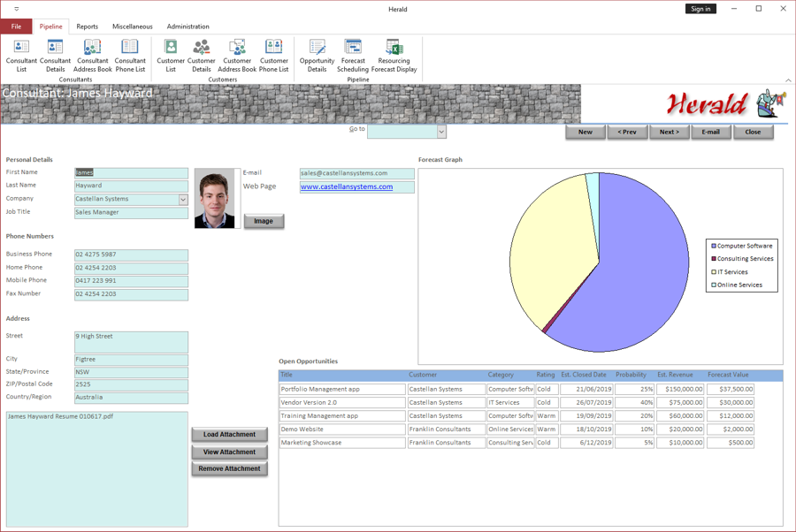Open Customer Address Book
Screen dimensions: 796x532
click(x=237, y=56)
